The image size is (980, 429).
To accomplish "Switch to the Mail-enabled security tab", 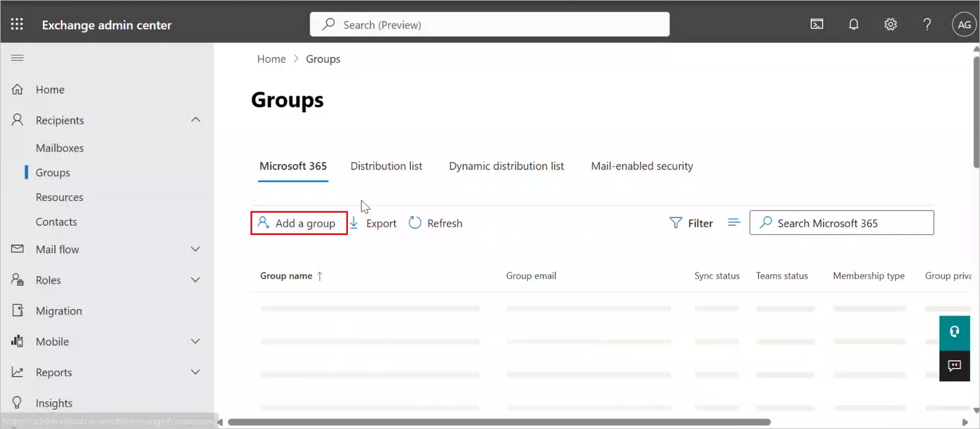I will (x=642, y=166).
